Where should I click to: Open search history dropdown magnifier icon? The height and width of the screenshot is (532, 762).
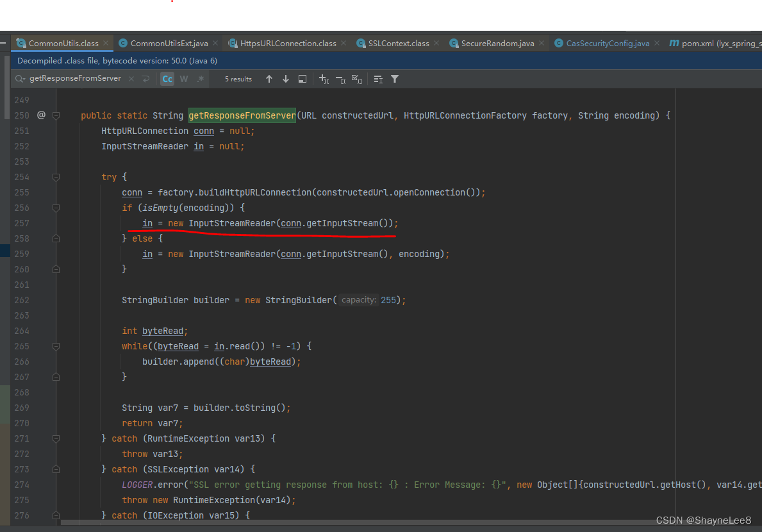(20, 79)
